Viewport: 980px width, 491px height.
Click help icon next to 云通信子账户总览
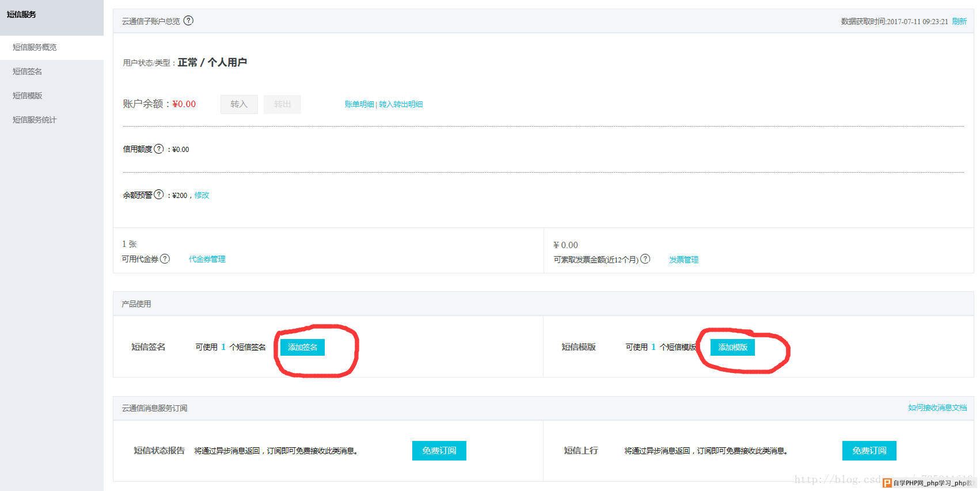pos(188,21)
